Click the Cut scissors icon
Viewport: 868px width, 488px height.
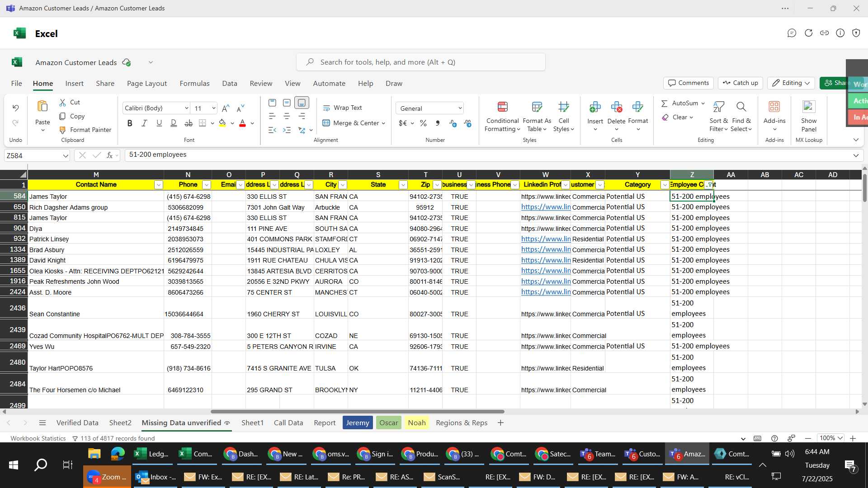(63, 103)
